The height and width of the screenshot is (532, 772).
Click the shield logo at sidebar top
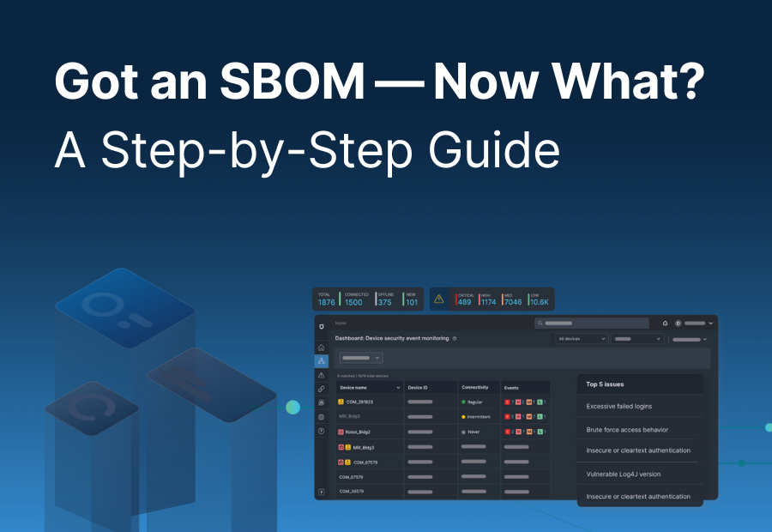tap(322, 327)
